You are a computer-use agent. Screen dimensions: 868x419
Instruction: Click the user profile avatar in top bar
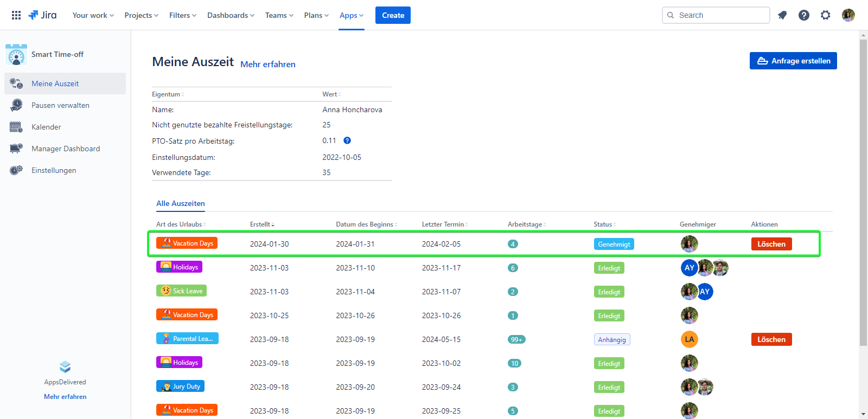coord(848,15)
